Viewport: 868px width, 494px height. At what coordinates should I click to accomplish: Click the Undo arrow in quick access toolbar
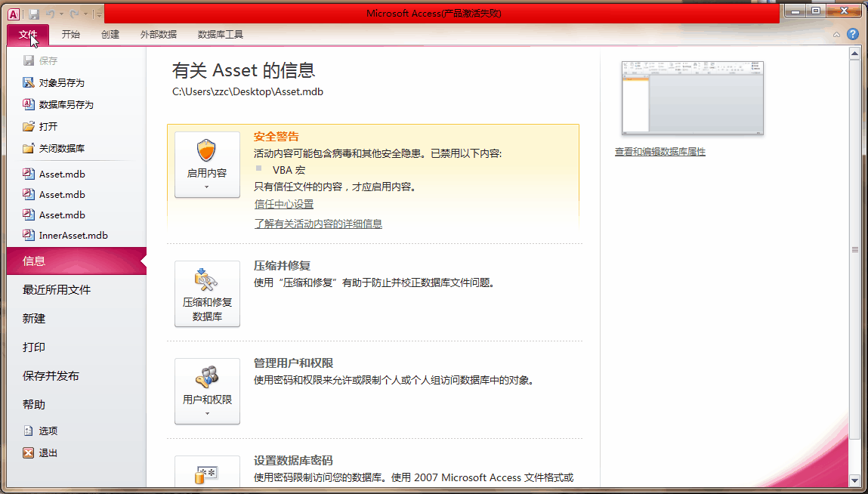point(50,14)
